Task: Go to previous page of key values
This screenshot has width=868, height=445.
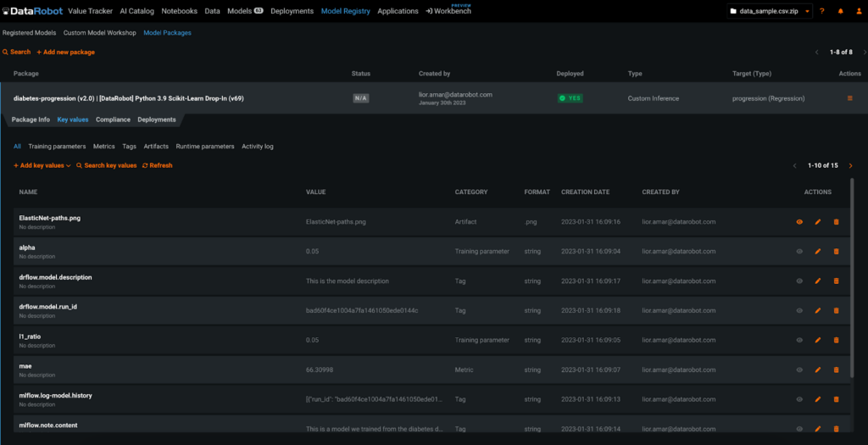Action: pyautogui.click(x=795, y=165)
